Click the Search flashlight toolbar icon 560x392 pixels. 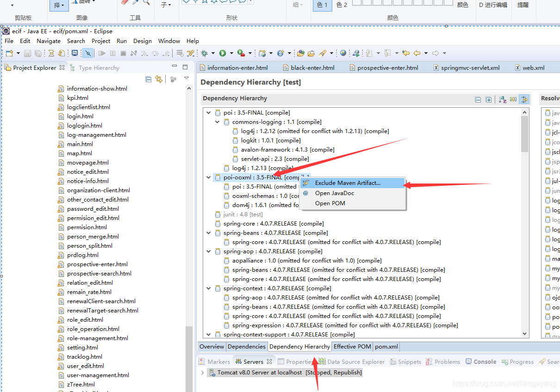tap(323, 53)
